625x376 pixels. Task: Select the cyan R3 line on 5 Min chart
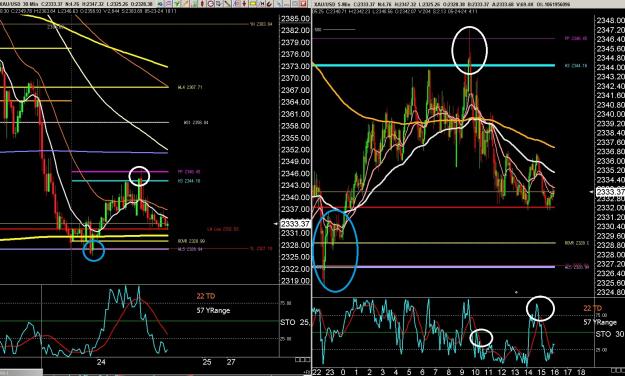pyautogui.click(x=434, y=65)
